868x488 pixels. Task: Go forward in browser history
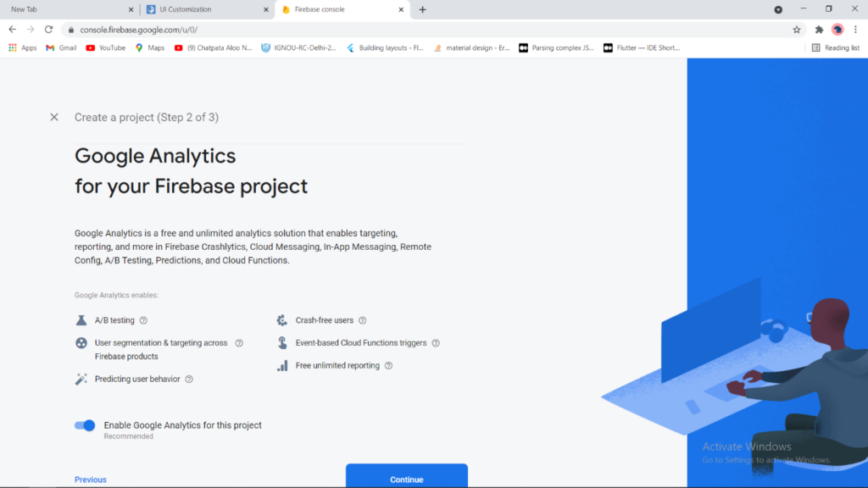31,30
